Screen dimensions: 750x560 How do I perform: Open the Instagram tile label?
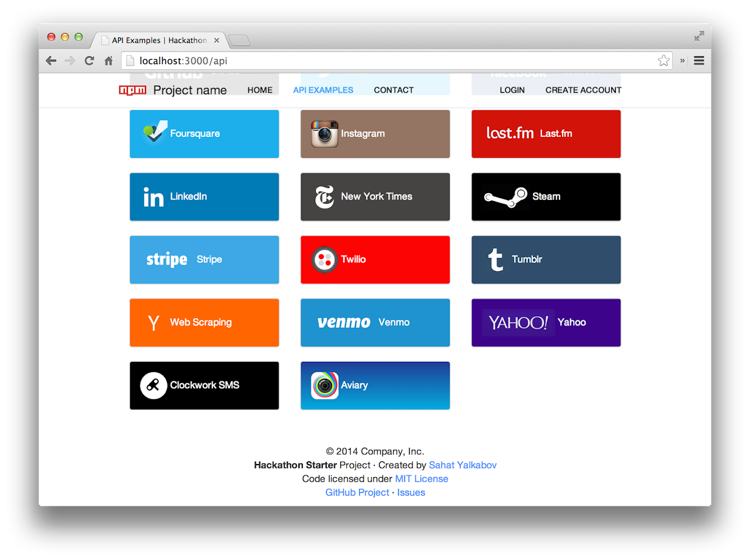363,133
